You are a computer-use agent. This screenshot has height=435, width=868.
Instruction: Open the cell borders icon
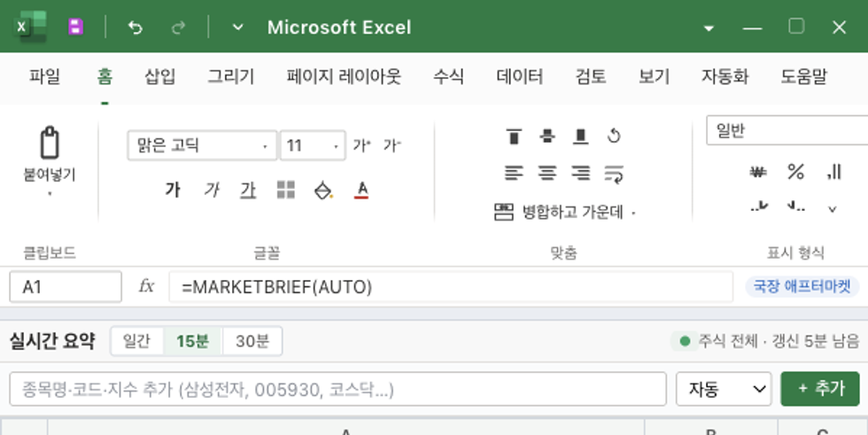click(285, 190)
